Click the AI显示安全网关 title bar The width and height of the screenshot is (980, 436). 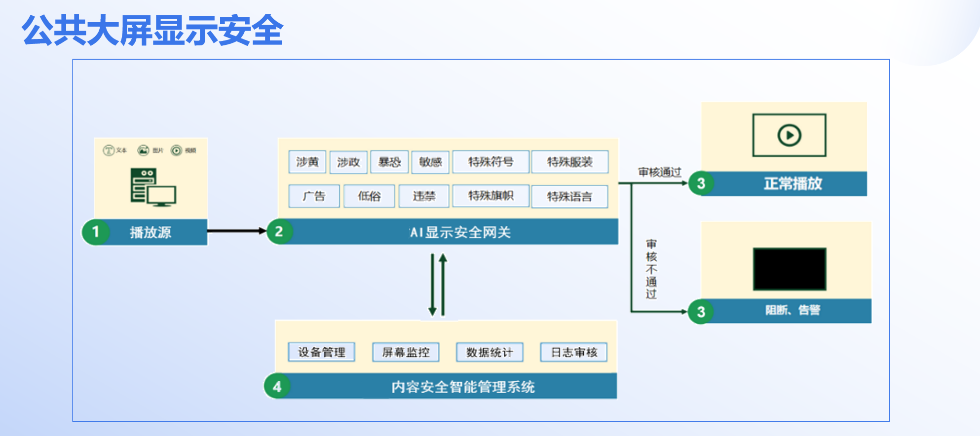coord(460,232)
